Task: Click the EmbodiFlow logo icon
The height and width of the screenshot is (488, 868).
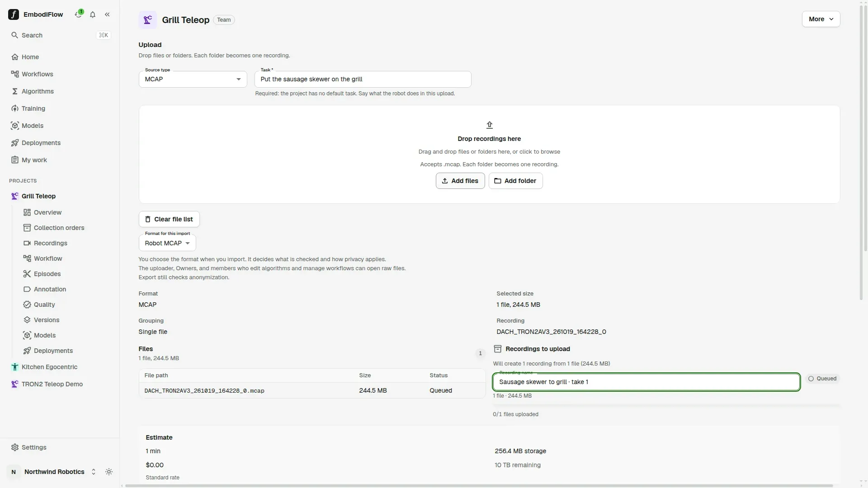Action: point(14,14)
